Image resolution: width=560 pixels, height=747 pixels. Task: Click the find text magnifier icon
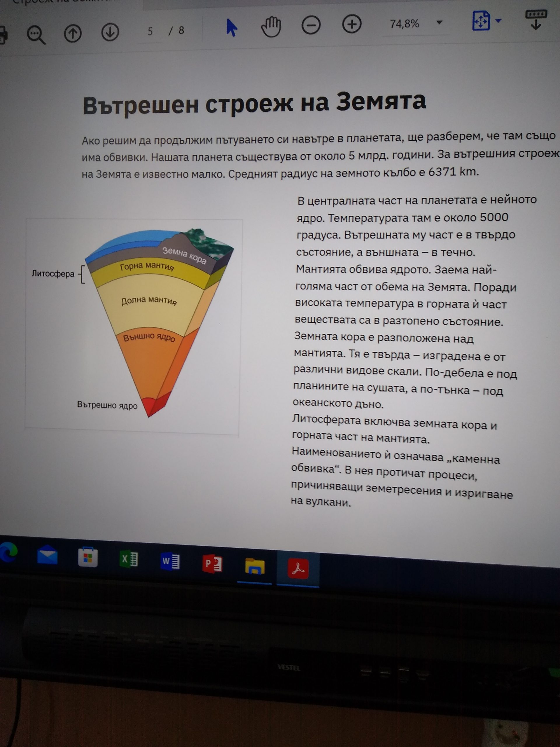pyautogui.click(x=36, y=35)
